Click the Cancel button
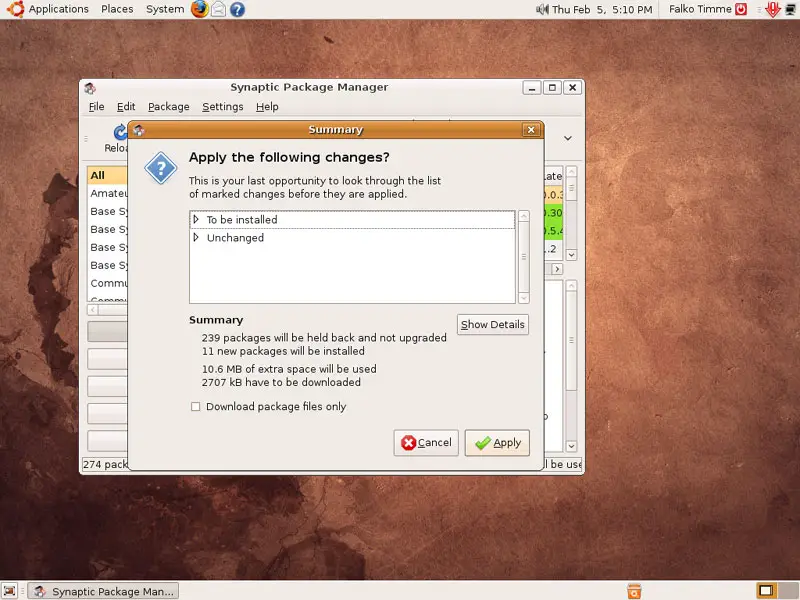This screenshot has height=600, width=800. pyautogui.click(x=426, y=443)
